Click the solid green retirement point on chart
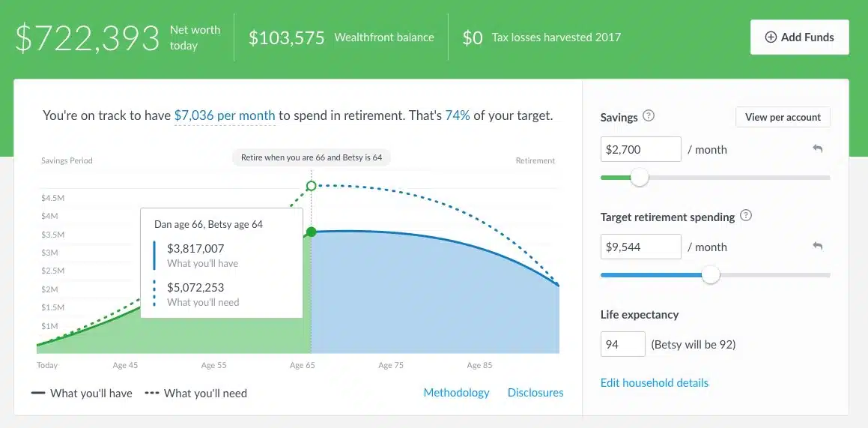This screenshot has height=428, width=868. click(312, 232)
